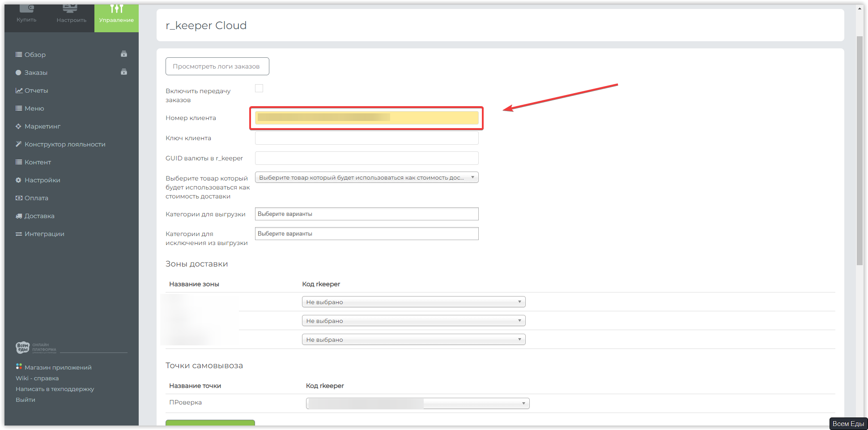Open the Настроить tab icon

pos(71,9)
